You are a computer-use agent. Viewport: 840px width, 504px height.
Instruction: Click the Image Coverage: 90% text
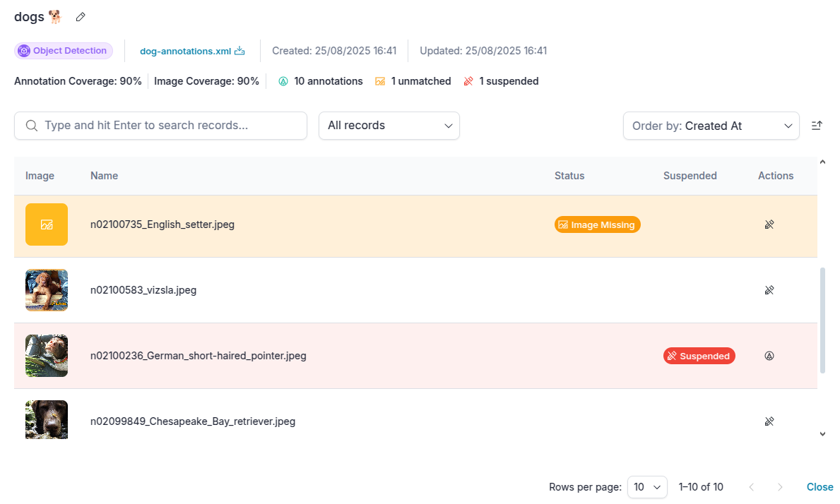[x=206, y=81]
